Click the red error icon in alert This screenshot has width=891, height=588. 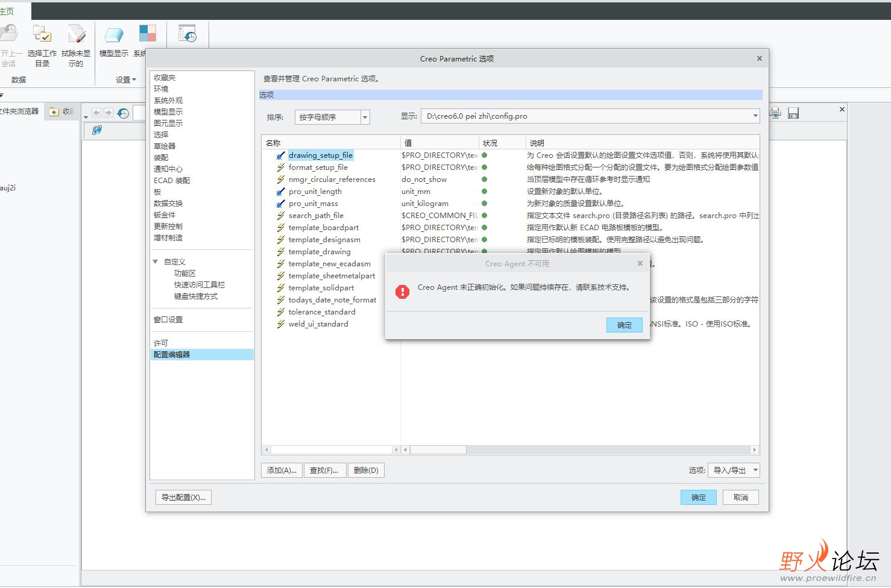402,292
